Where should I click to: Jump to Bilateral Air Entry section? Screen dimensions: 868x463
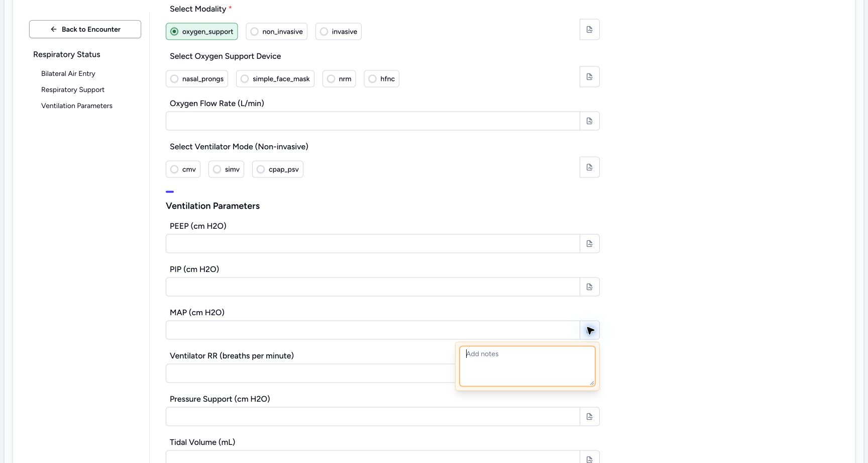coord(68,73)
